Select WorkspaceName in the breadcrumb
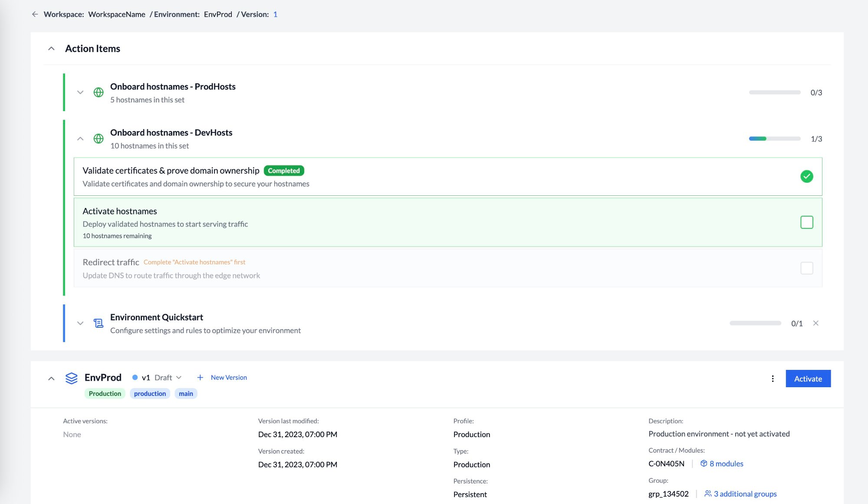 click(117, 14)
